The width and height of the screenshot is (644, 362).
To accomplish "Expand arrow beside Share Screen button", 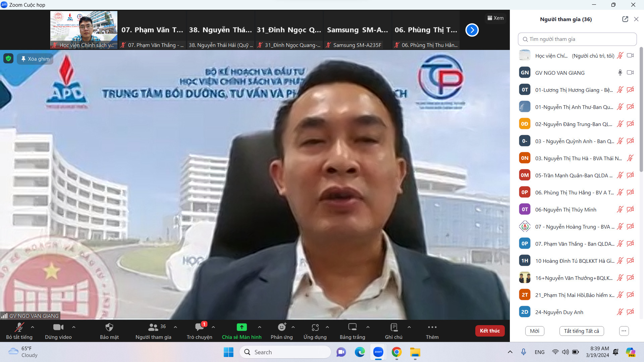I will point(260,327).
